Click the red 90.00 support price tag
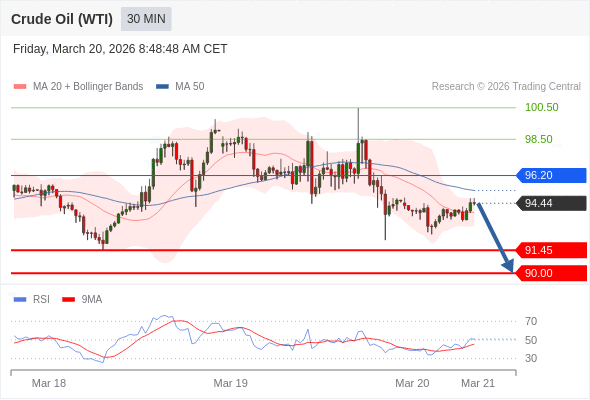Screen dimensions: 590x400 (x=551, y=273)
